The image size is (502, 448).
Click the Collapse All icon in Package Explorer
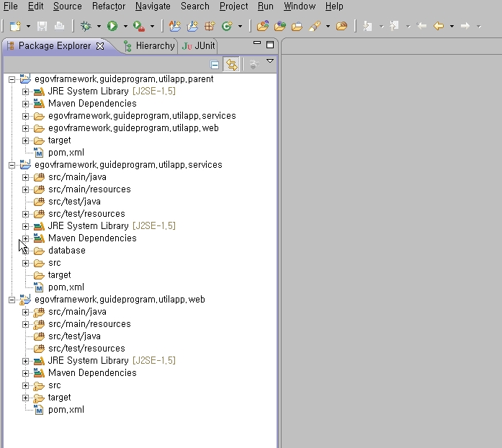[215, 65]
